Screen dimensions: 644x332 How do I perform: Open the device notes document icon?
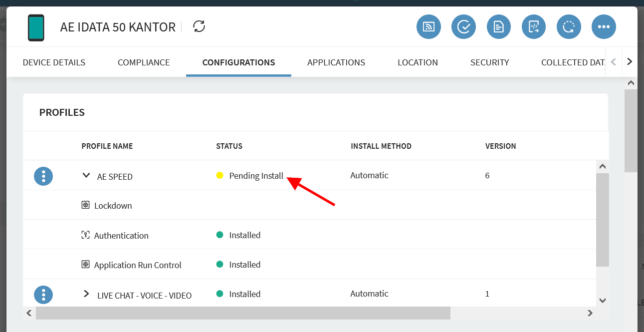click(x=498, y=27)
